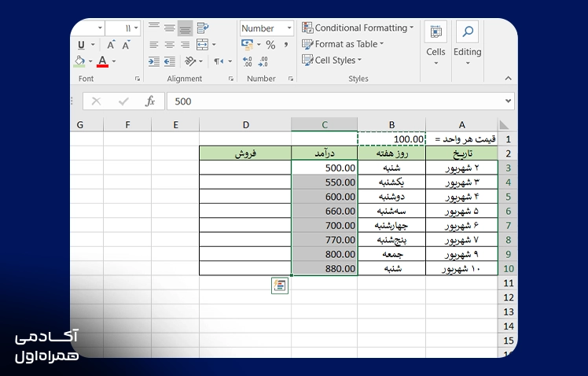Open fill color dropdown arrow

point(90,61)
